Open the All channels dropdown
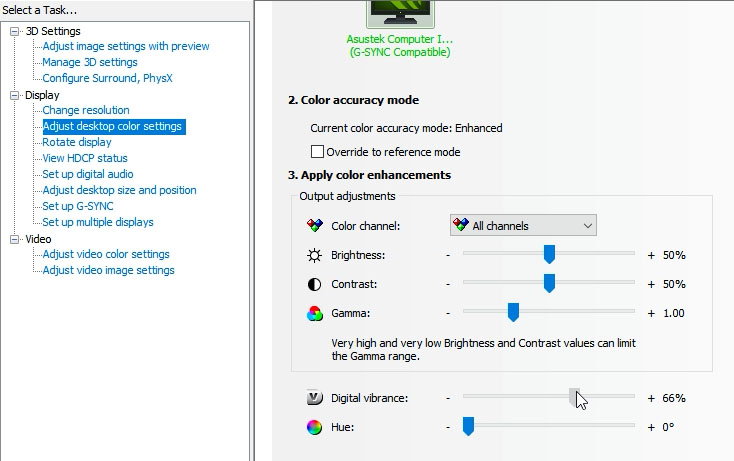 (x=523, y=226)
